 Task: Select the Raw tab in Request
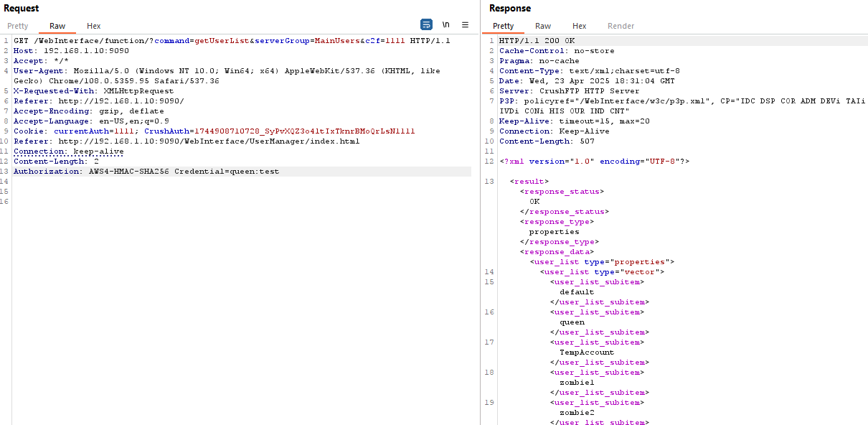[57, 26]
